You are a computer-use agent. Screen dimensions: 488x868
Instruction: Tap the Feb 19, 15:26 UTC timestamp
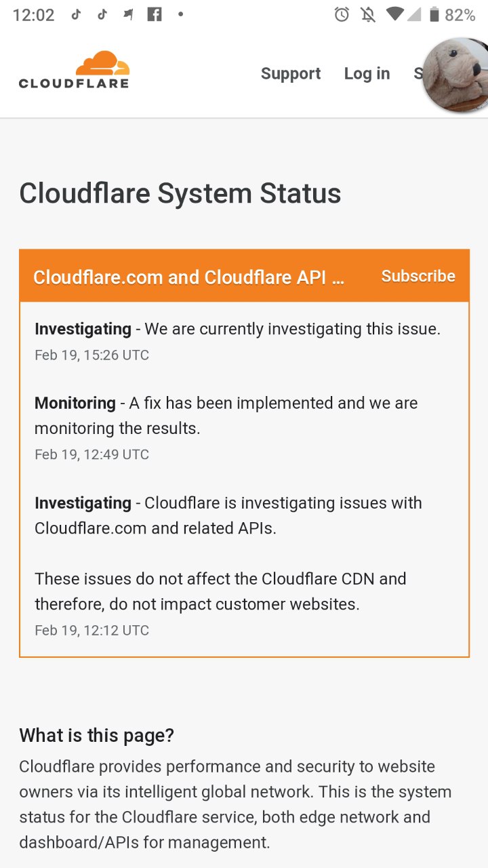(91, 355)
